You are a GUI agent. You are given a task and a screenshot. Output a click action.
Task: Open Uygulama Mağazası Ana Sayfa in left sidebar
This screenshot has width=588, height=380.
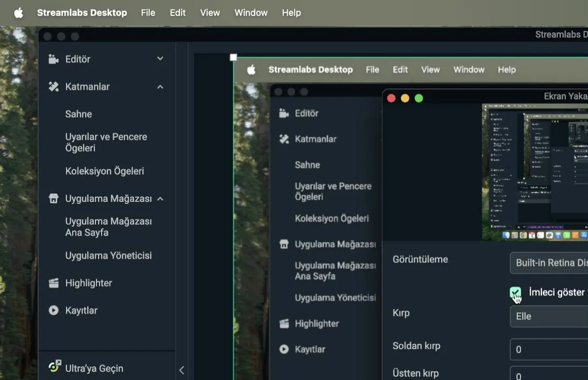109,227
